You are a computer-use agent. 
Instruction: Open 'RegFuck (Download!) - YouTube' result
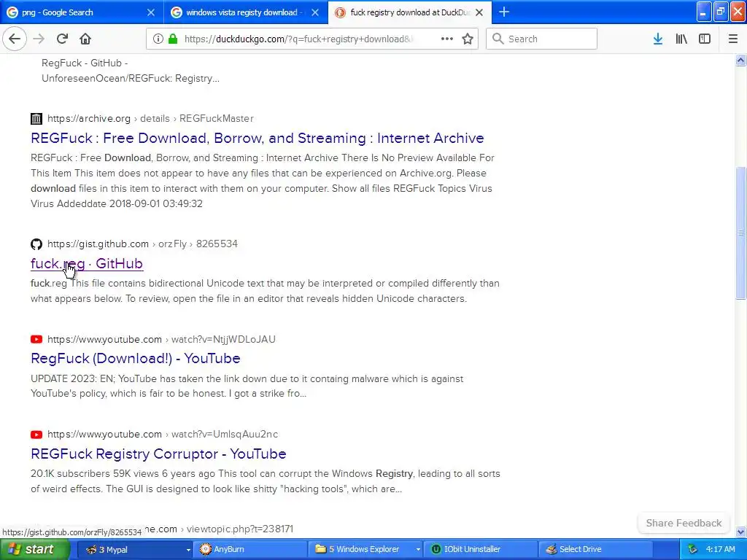click(135, 358)
